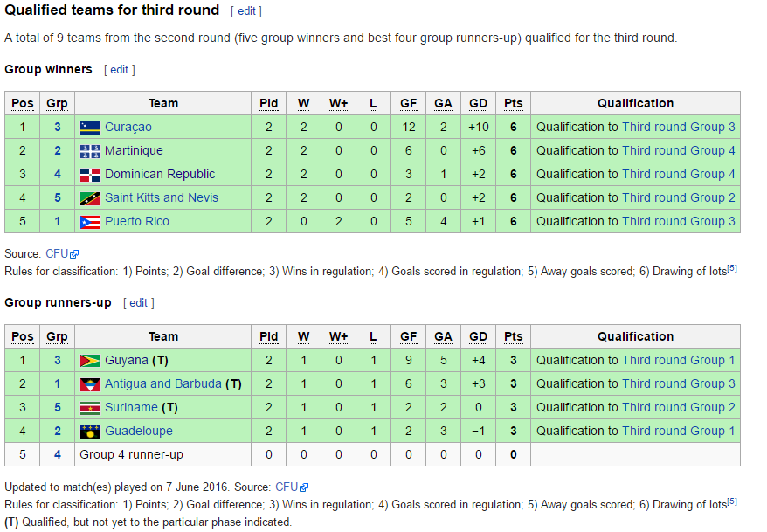Edit the Qualified teams for third round section
Screen dimensions: 767x532
tap(246, 11)
